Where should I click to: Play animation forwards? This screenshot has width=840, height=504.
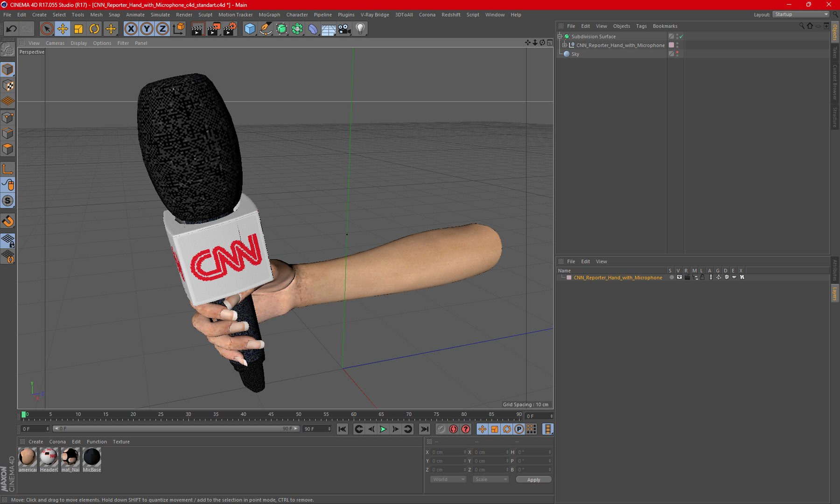[383, 429]
